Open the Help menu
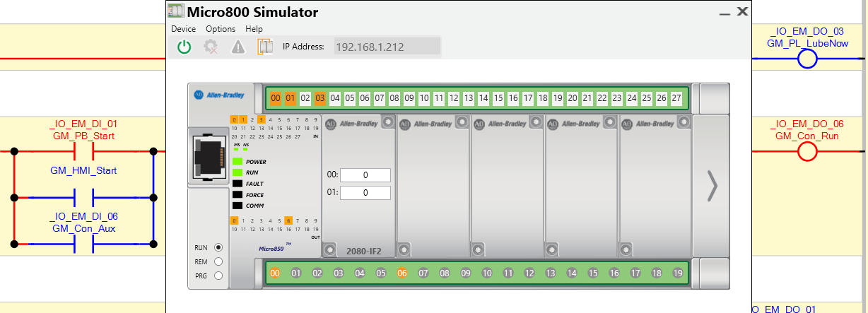 click(x=254, y=29)
